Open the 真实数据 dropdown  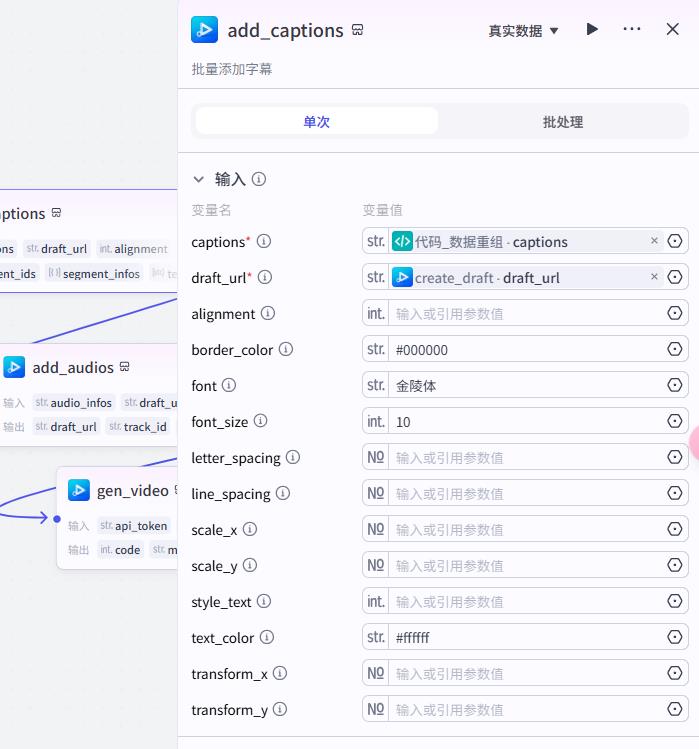click(523, 31)
